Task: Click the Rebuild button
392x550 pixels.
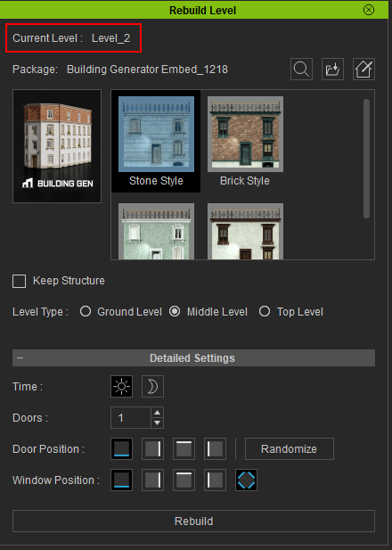Action: coord(193,521)
